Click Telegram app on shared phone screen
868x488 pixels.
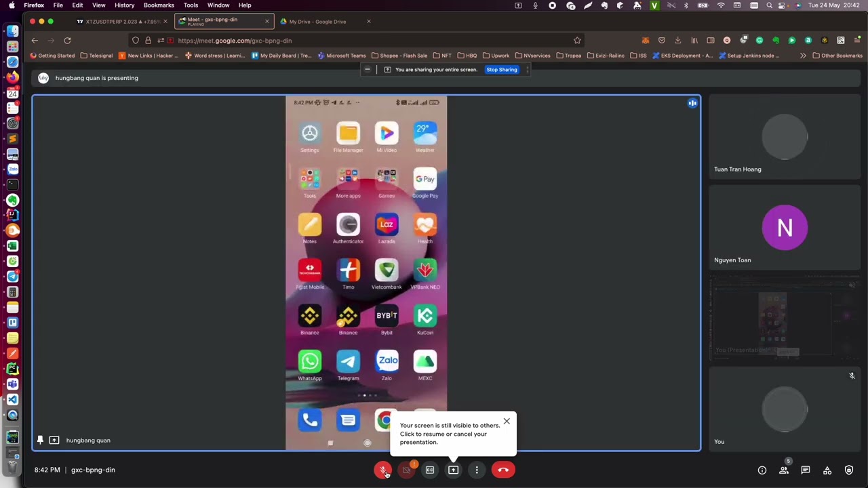pyautogui.click(x=348, y=365)
